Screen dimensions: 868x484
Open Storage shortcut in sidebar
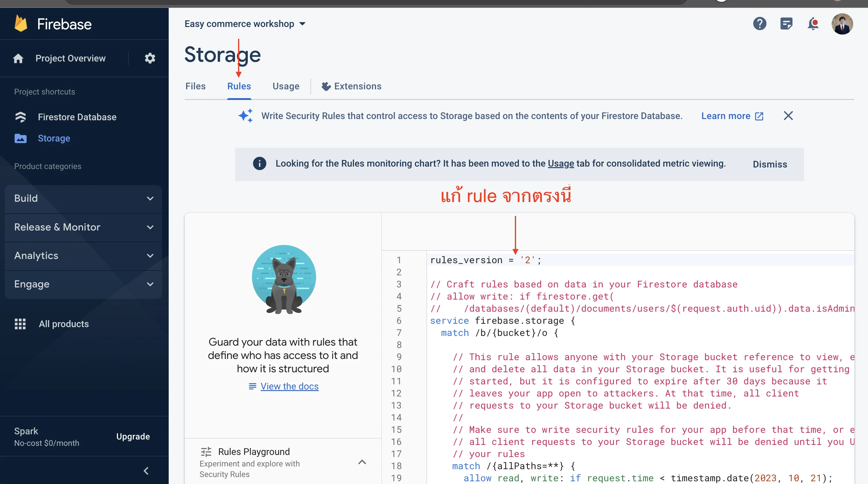[54, 138]
